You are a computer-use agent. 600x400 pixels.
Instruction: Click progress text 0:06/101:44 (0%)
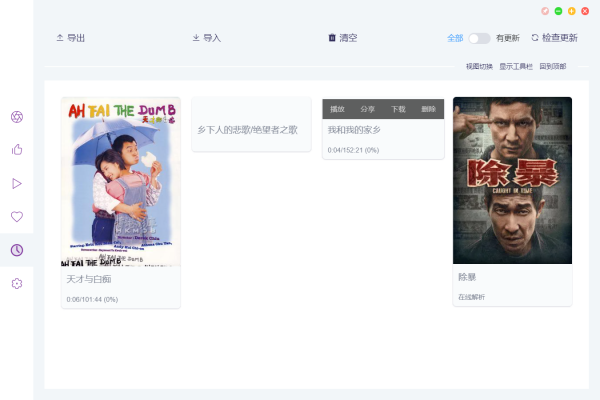92,299
